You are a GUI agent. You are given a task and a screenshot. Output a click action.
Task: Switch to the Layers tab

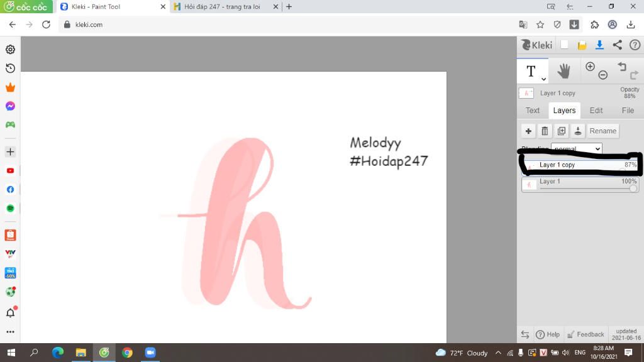pyautogui.click(x=564, y=111)
